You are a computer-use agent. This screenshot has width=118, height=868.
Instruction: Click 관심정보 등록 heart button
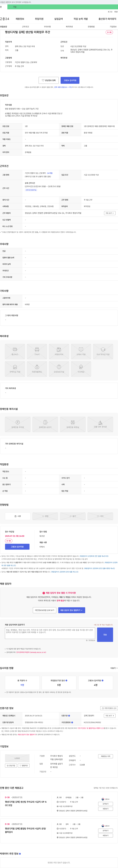[x=49, y=80]
